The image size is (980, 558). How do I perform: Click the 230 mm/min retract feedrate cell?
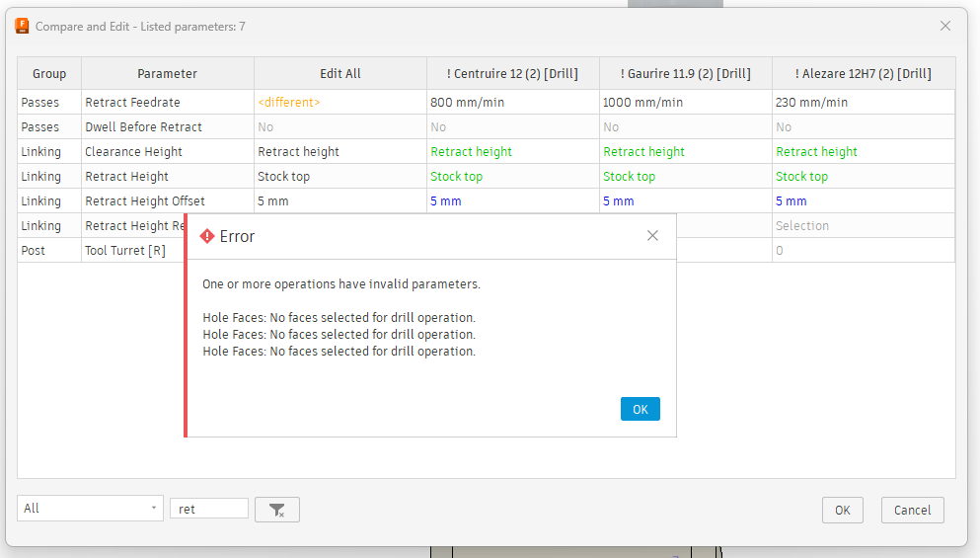coord(864,102)
